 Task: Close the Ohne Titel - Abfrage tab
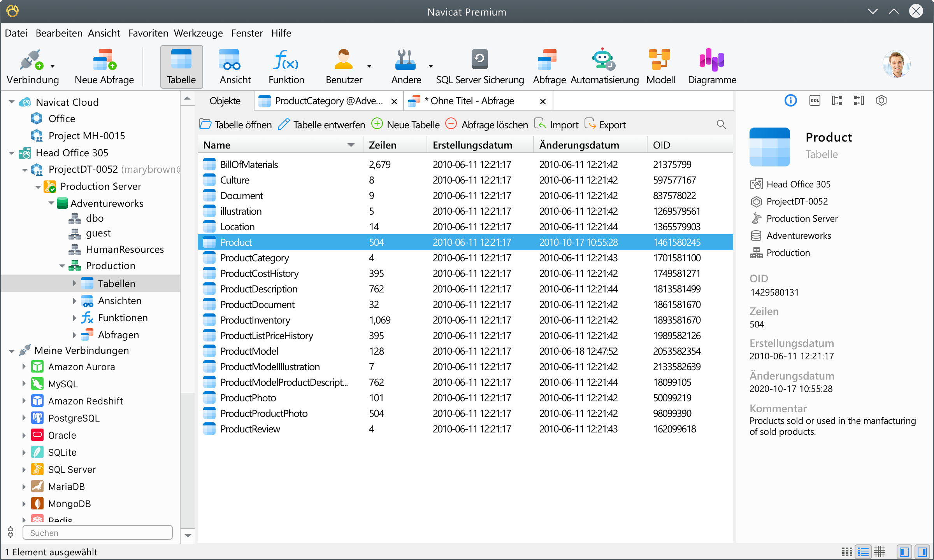click(x=543, y=101)
